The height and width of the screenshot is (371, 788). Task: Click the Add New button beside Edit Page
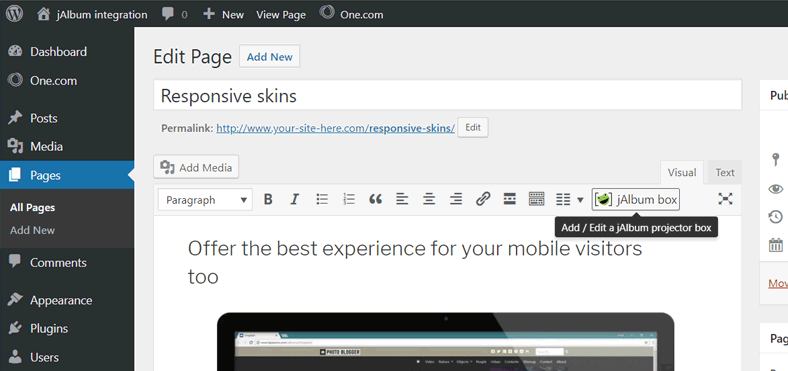[269, 57]
